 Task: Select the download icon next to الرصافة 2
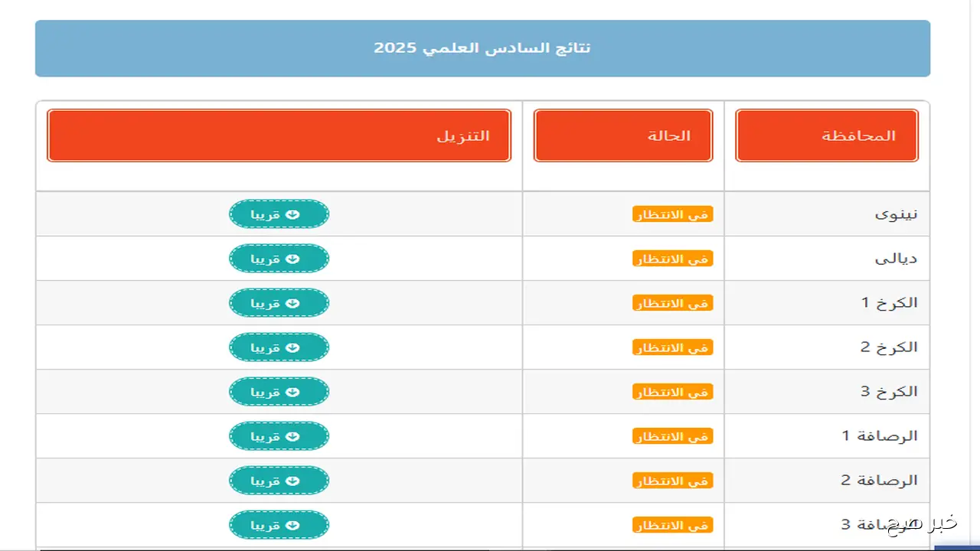tap(292, 481)
